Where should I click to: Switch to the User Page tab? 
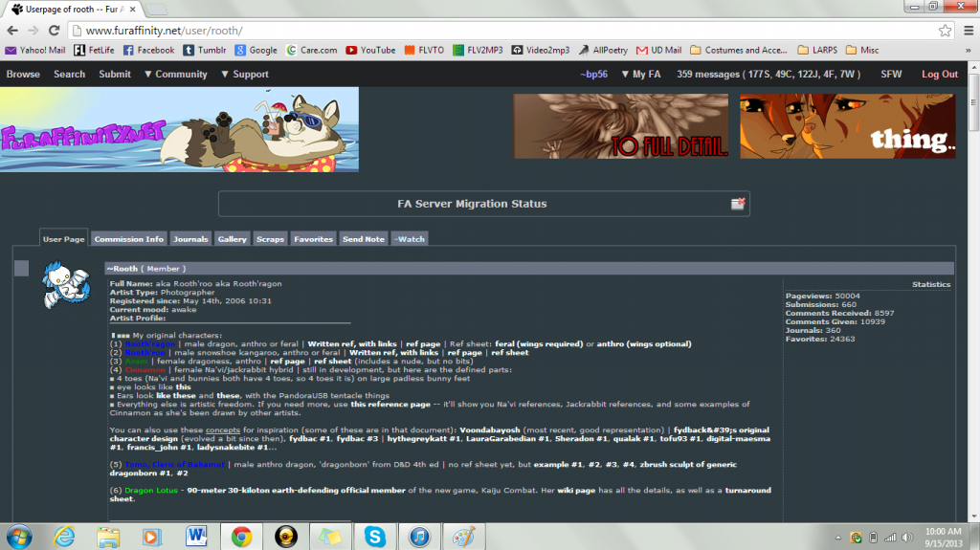[x=64, y=239]
